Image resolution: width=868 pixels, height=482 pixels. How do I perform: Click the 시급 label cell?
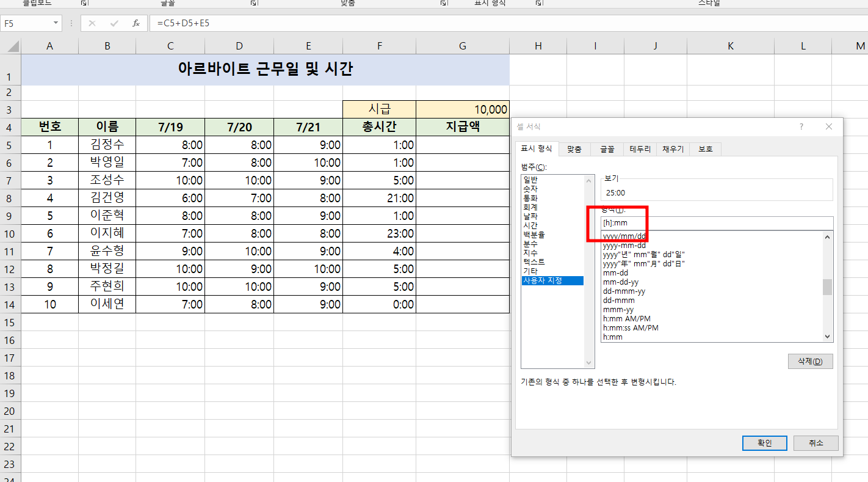click(x=380, y=109)
